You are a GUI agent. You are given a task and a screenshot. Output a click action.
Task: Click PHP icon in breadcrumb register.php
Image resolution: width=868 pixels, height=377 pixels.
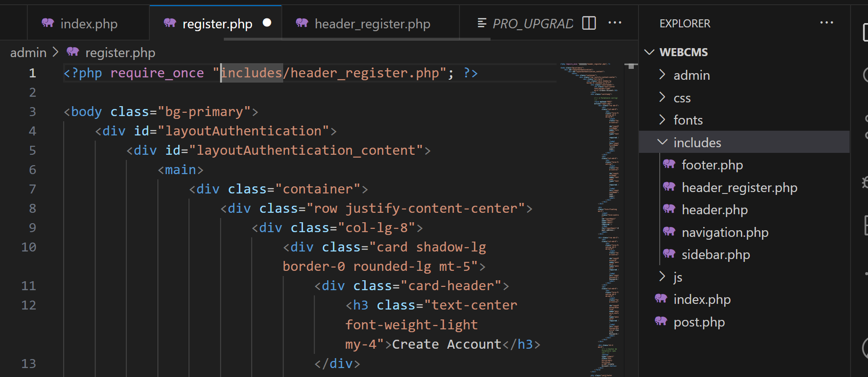73,52
